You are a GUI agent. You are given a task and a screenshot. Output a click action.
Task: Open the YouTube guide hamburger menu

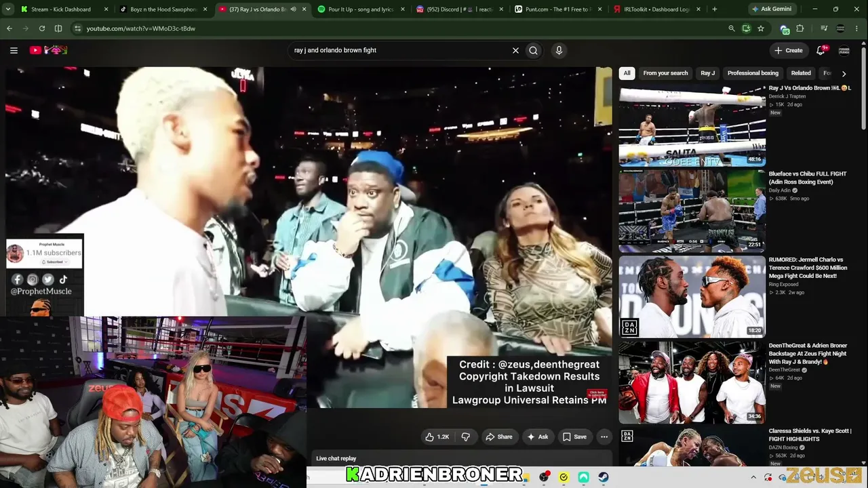pyautogui.click(x=14, y=50)
